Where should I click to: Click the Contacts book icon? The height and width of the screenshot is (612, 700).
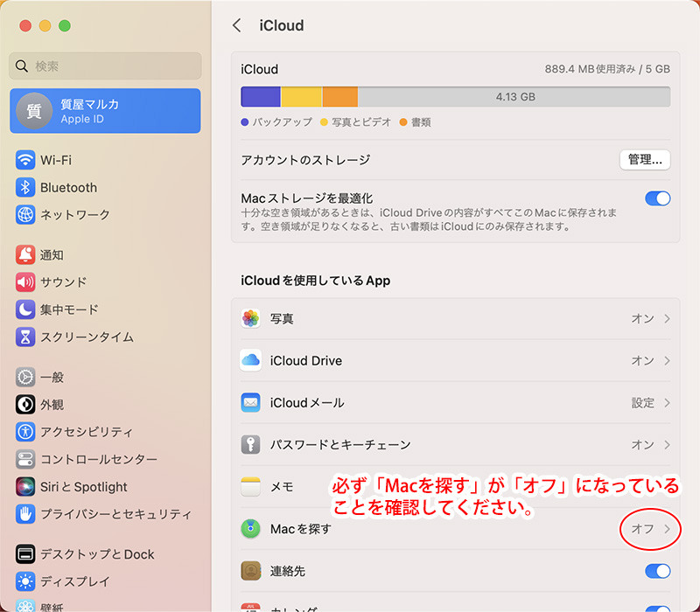(251, 571)
